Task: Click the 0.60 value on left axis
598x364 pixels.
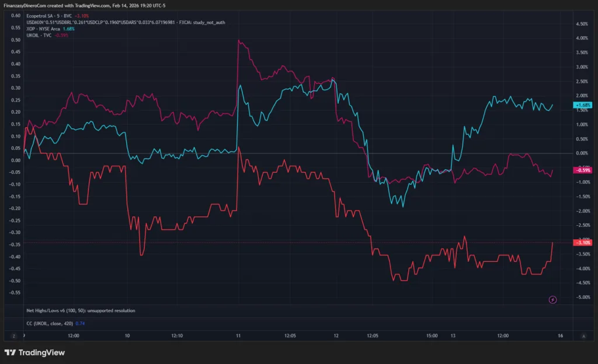Action: click(x=16, y=15)
